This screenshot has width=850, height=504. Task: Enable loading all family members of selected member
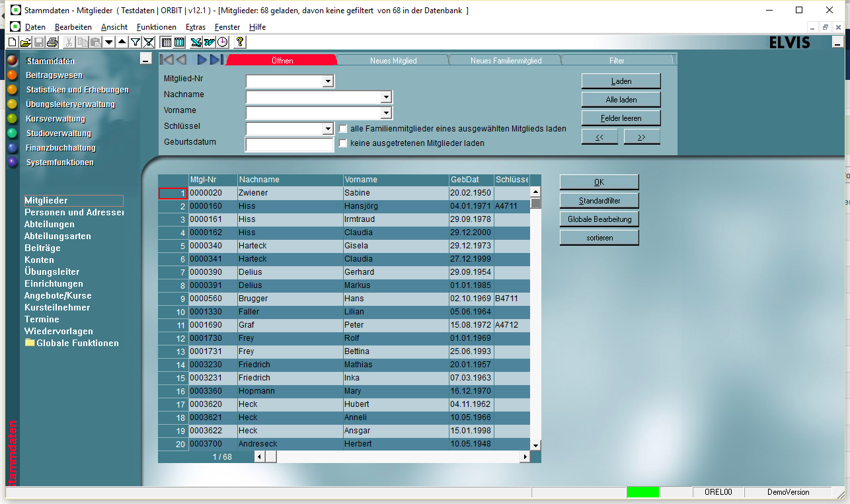342,128
